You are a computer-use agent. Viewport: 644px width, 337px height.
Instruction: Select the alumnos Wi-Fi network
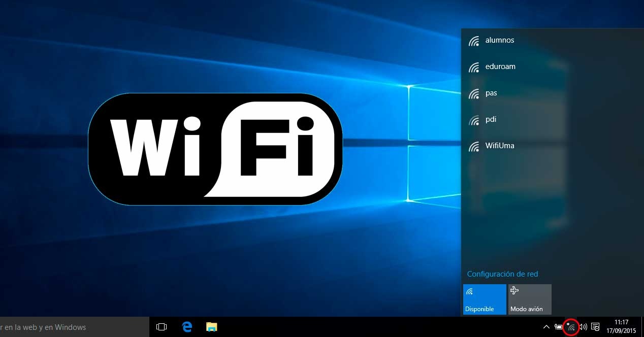[x=500, y=40]
